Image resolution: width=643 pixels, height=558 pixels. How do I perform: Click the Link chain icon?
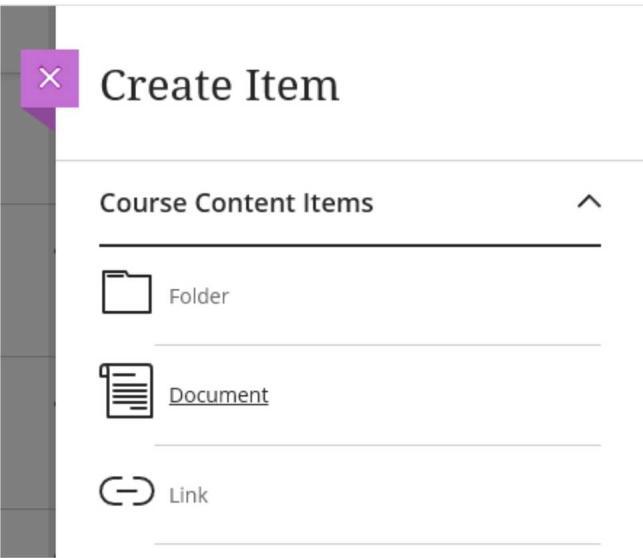[x=126, y=491]
